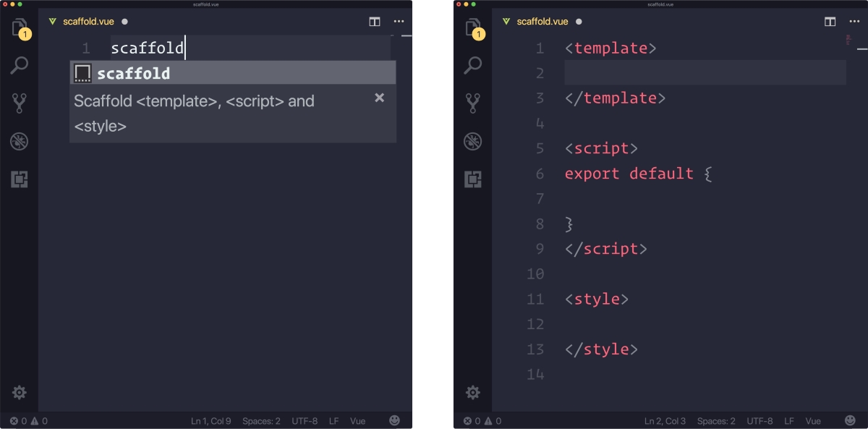Click line number 14 in the right window
This screenshot has height=429, width=868.
coord(535,374)
